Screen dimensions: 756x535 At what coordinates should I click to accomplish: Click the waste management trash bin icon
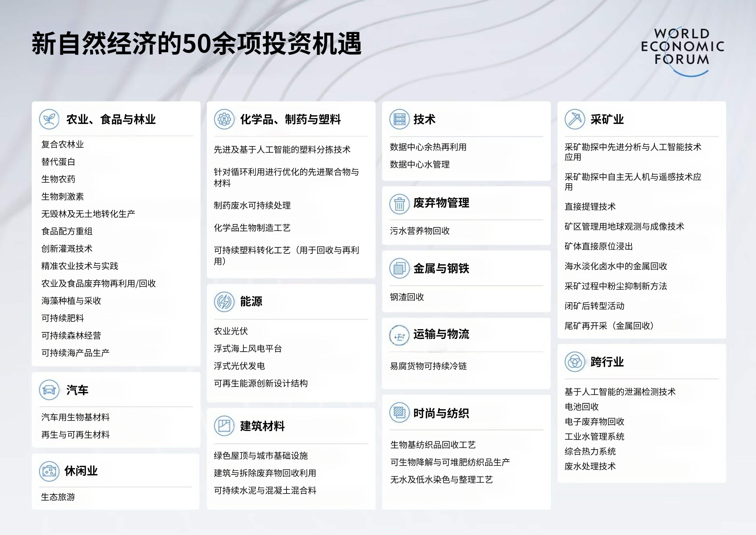(x=399, y=204)
